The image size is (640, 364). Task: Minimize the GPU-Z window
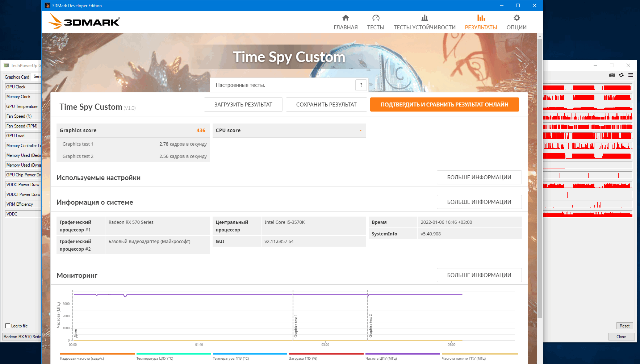[x=595, y=65]
